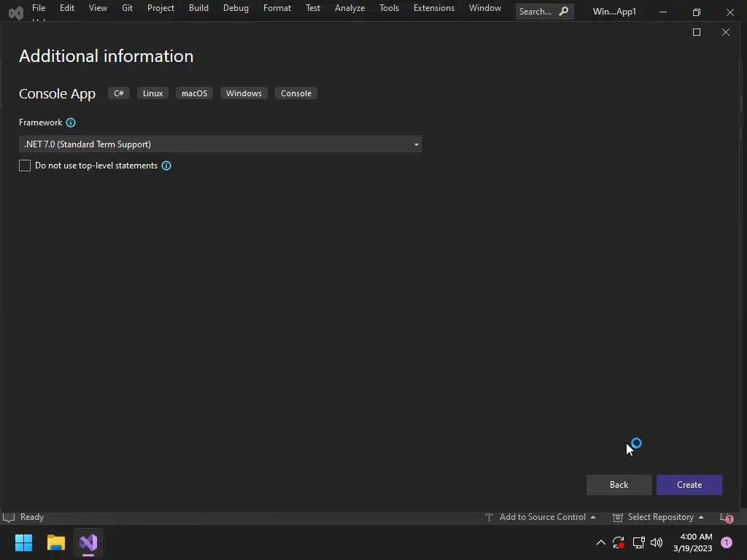The image size is (747, 560).
Task: Open top-level statements info icon
Action: [x=166, y=166]
